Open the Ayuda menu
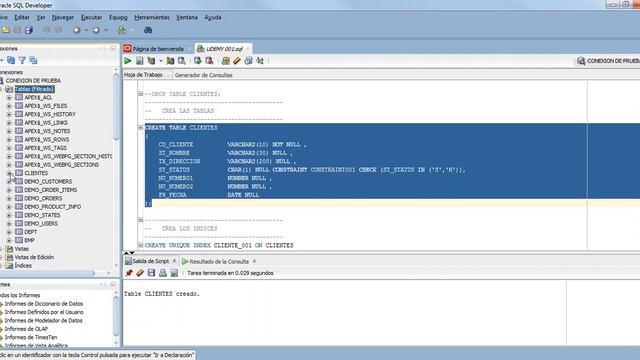640x360 pixels. [213, 18]
